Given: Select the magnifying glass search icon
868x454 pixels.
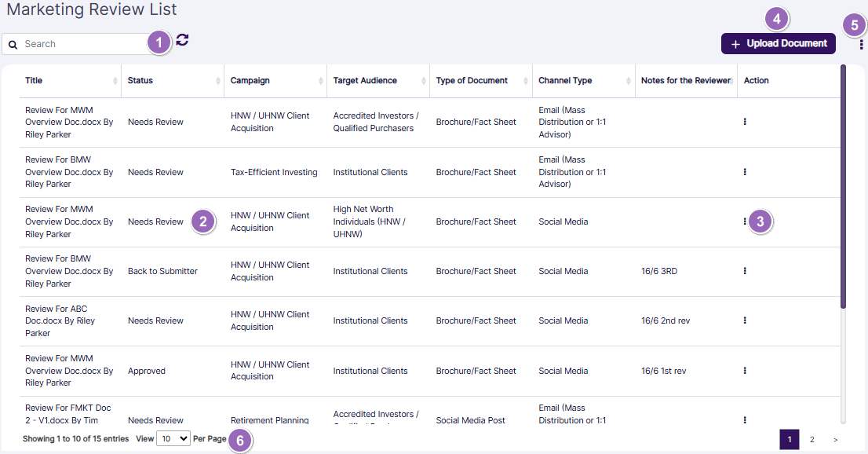Looking at the screenshot, I should [x=13, y=44].
